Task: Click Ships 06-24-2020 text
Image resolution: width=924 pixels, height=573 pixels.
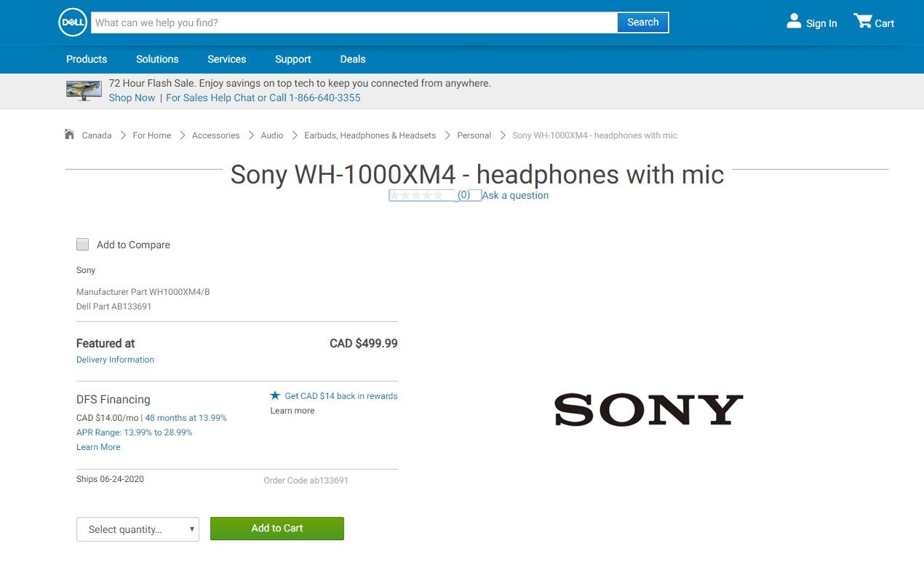Action: click(110, 479)
